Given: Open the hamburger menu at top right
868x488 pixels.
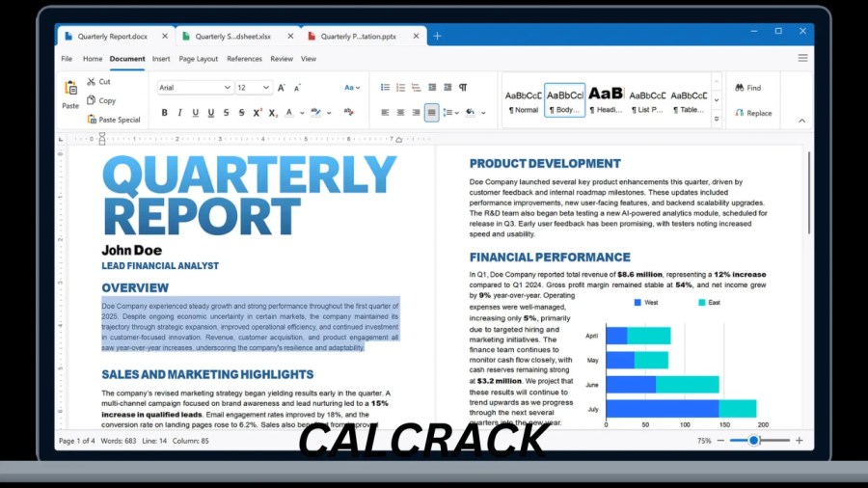Looking at the screenshot, I should point(802,58).
